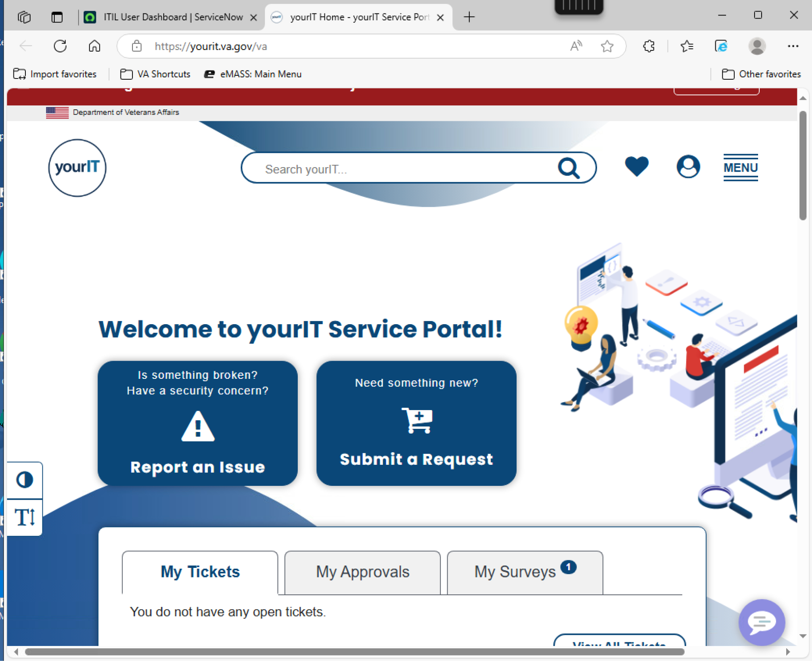The width and height of the screenshot is (812, 661).
Task: Switch to My Surveys tab
Action: pos(524,572)
